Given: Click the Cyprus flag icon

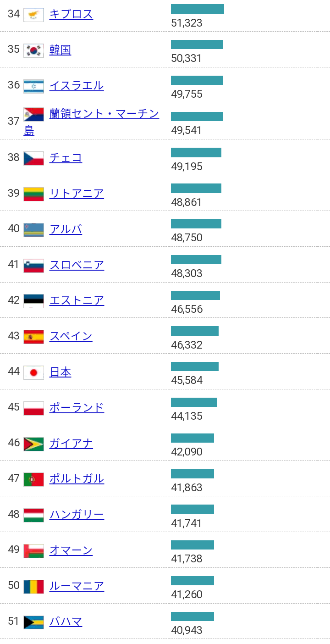Looking at the screenshot, I should tap(33, 15).
